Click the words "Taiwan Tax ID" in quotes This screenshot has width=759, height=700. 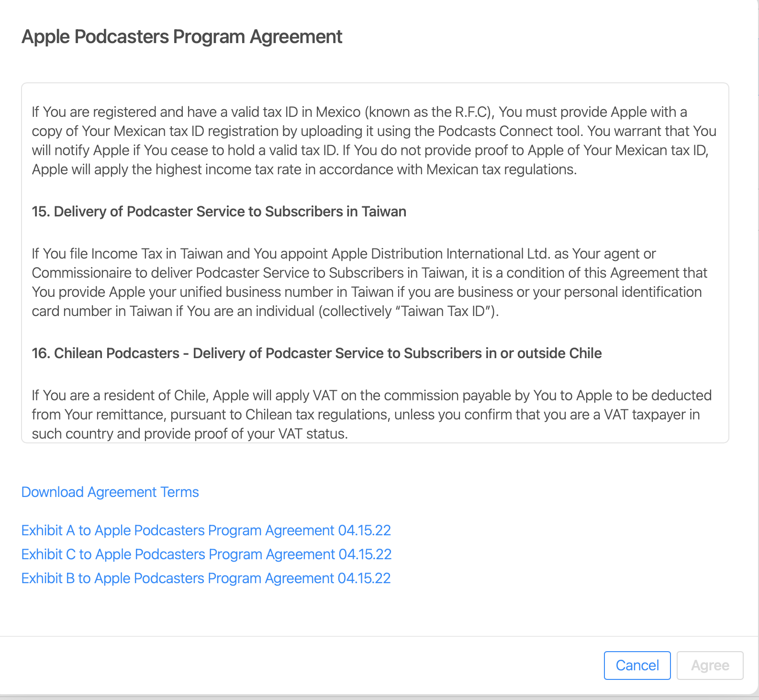(x=443, y=311)
